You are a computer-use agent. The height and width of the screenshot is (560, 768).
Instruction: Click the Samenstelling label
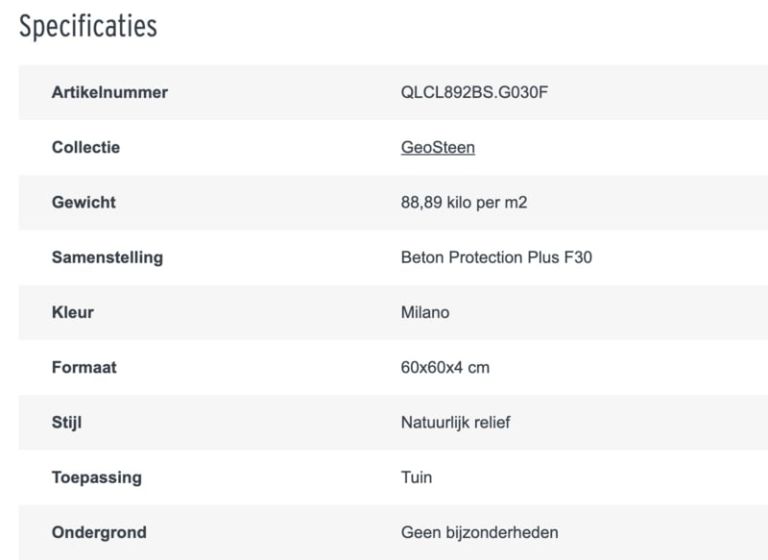coord(107,258)
